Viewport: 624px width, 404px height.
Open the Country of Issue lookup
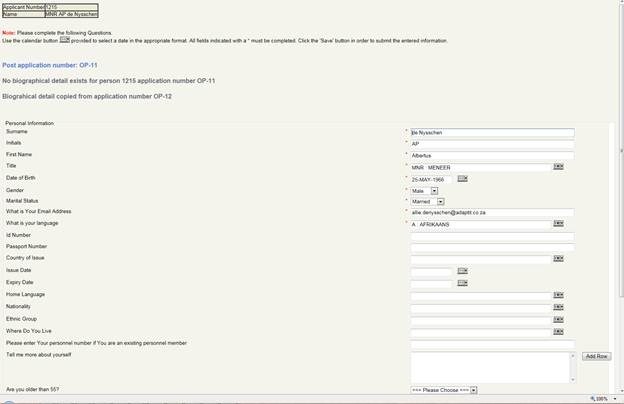(x=558, y=259)
